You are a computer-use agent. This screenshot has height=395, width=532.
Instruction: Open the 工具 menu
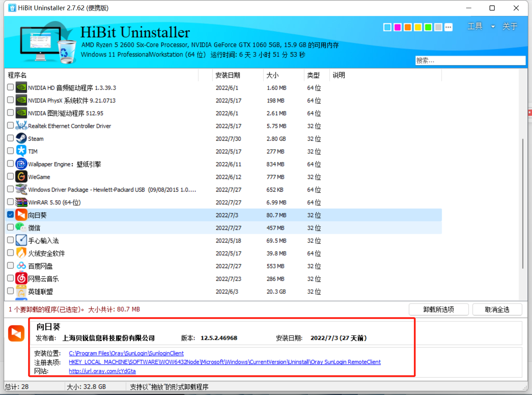(475, 26)
